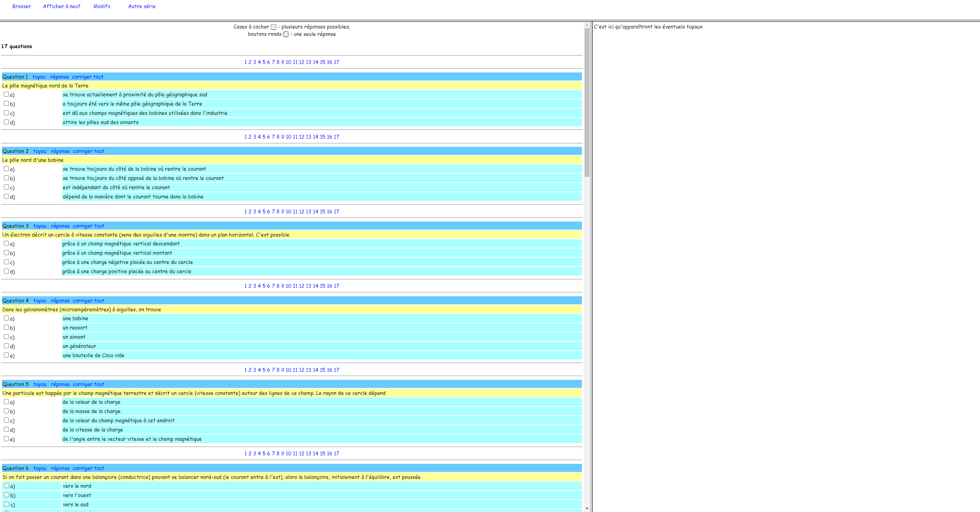
Task: Open the Afficher à neuf menu item
Action: [x=62, y=6]
